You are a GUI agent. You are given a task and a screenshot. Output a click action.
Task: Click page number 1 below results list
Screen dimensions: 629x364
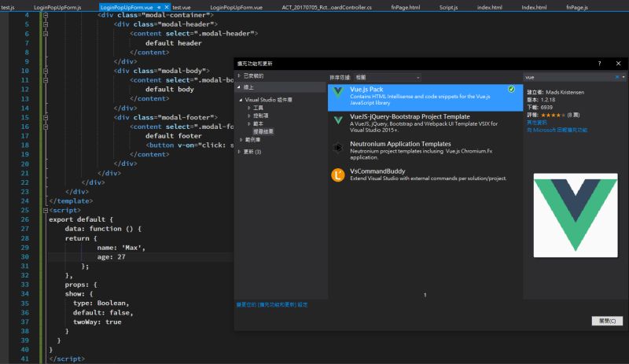click(425, 295)
